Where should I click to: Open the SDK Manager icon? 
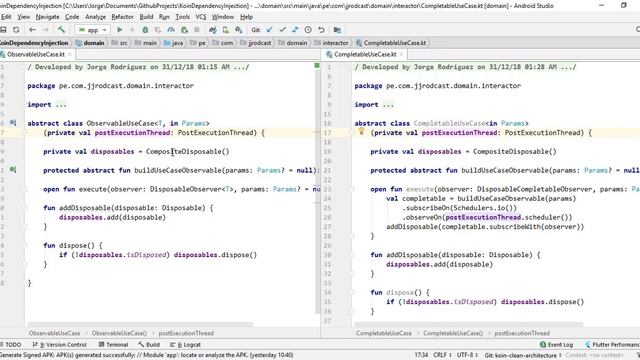click(x=239, y=30)
